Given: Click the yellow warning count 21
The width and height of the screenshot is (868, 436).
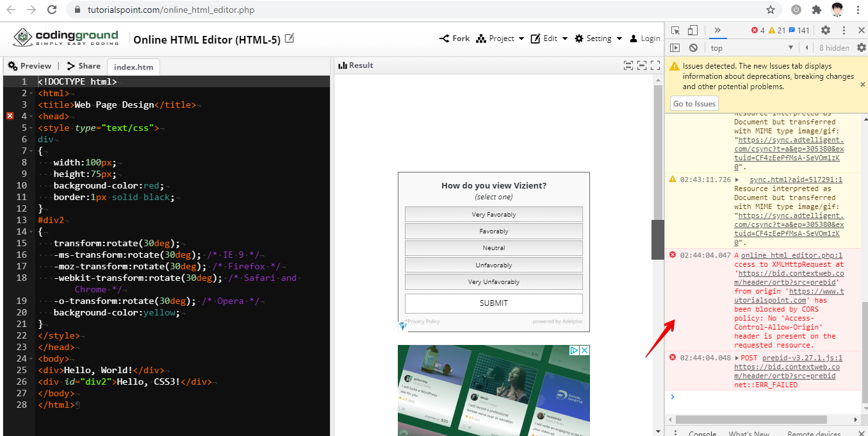Looking at the screenshot, I should point(777,30).
